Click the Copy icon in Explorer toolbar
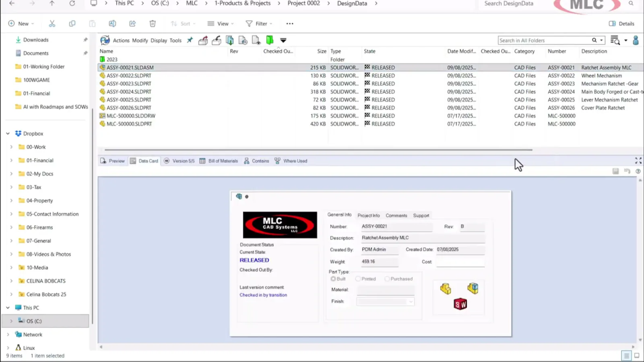The image size is (644, 362). [x=72, y=24]
